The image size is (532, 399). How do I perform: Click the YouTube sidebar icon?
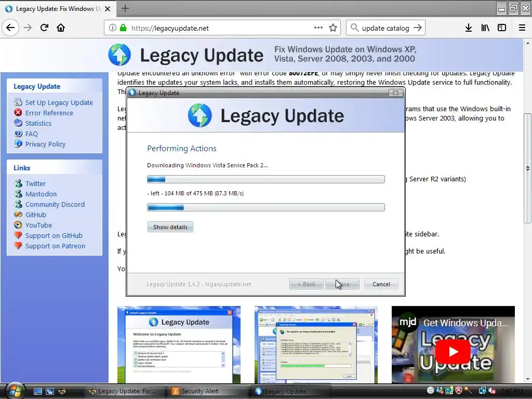(18, 224)
